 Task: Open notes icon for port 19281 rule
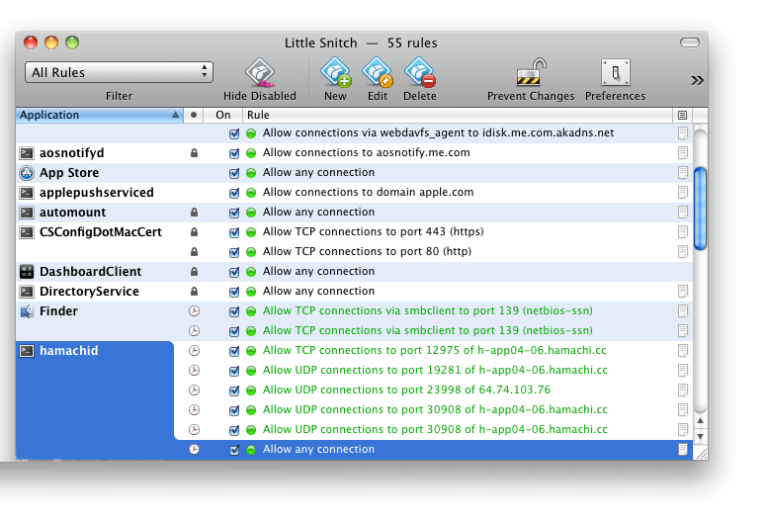682,370
